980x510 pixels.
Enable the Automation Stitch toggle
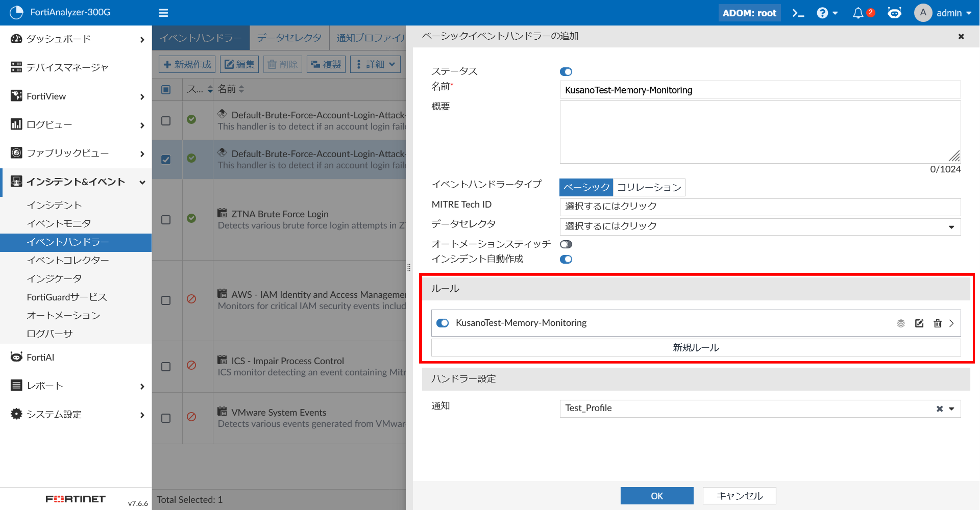566,244
